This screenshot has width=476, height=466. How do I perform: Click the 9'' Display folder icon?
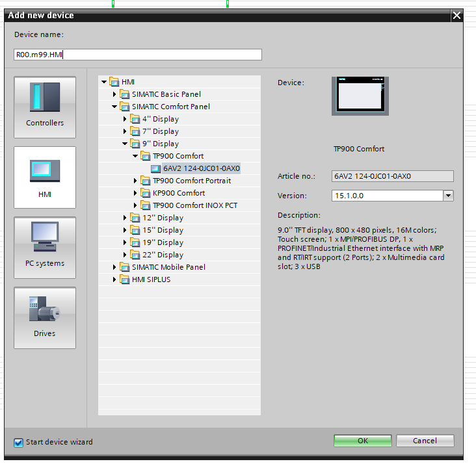[135, 144]
